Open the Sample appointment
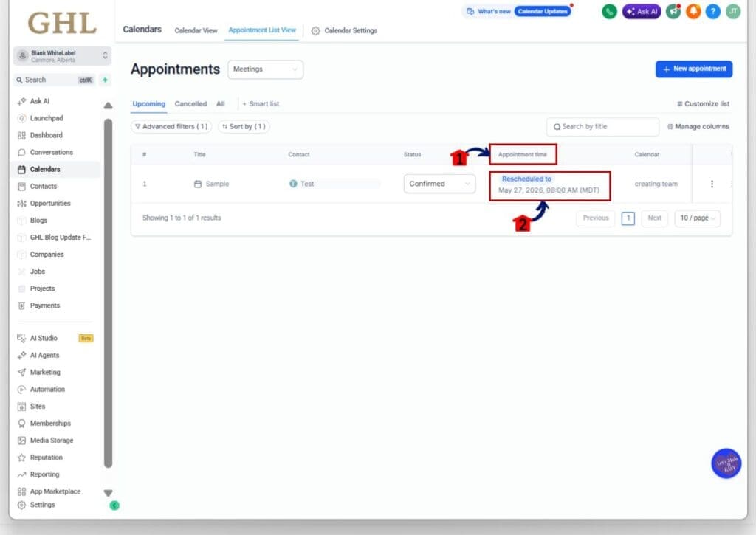 pyautogui.click(x=212, y=184)
